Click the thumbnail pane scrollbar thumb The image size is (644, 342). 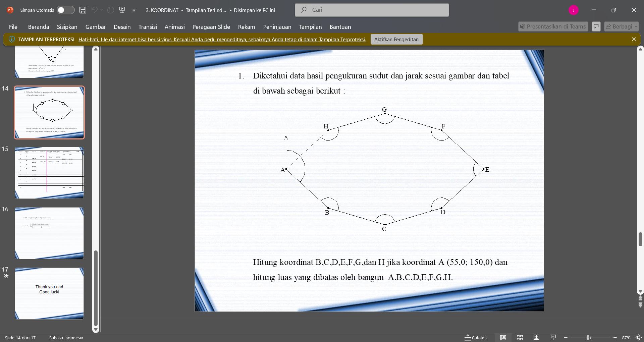point(96,288)
